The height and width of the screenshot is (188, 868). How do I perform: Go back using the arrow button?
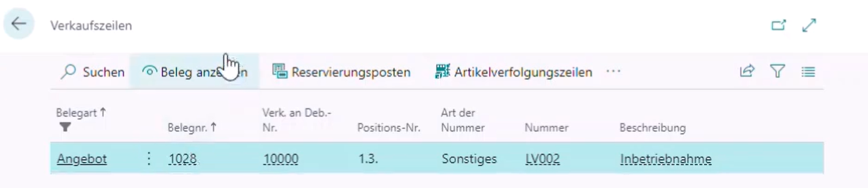tap(19, 24)
